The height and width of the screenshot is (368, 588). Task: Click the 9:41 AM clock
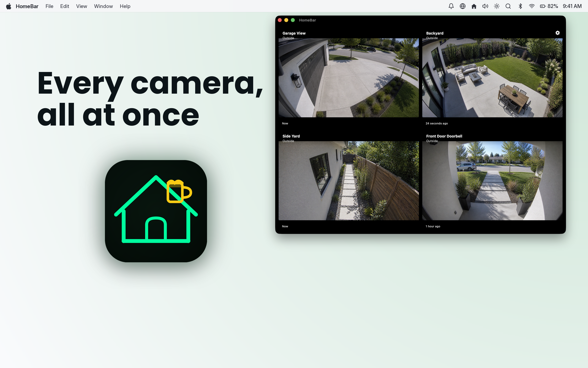[x=572, y=6]
